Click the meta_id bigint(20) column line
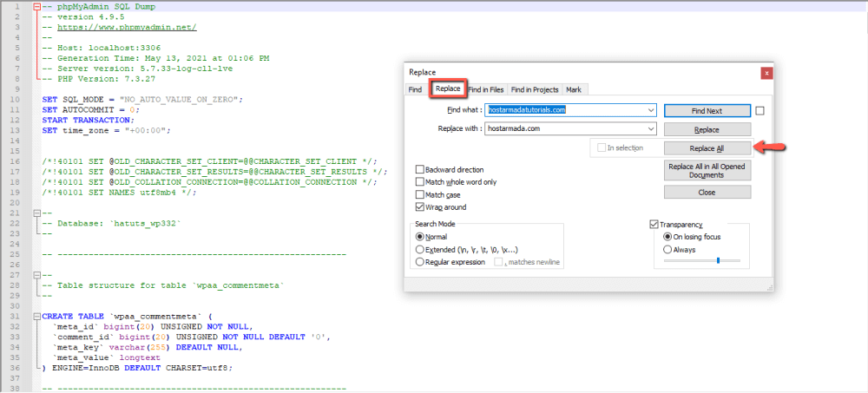 tap(152, 326)
